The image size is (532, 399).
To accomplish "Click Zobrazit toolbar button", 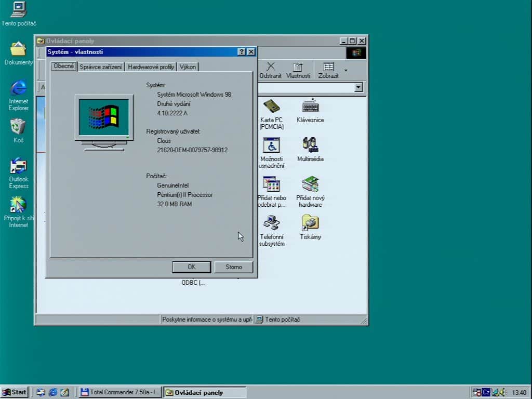I will (328, 70).
